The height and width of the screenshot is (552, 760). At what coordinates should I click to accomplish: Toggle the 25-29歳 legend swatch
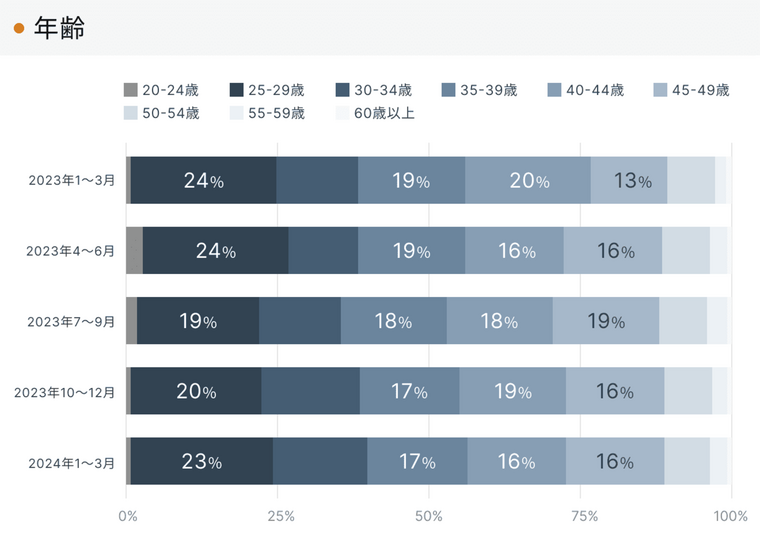coord(236,90)
